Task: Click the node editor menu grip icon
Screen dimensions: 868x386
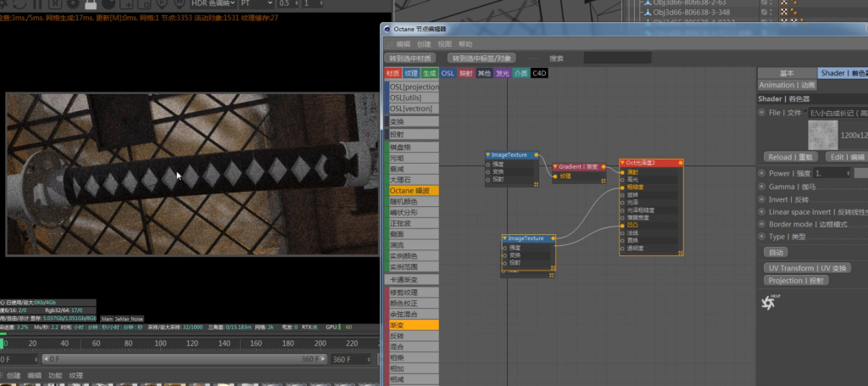Action: click(x=388, y=44)
